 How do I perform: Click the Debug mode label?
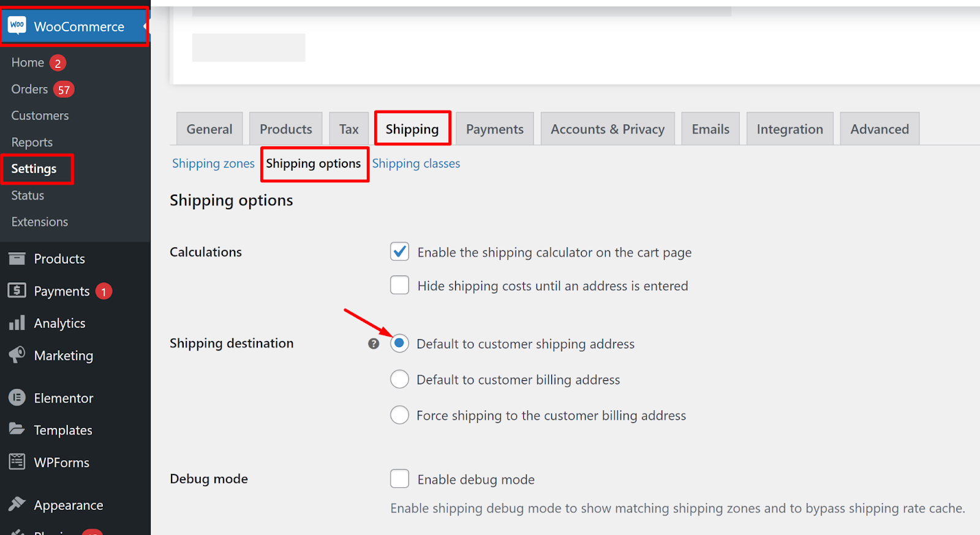pos(209,479)
